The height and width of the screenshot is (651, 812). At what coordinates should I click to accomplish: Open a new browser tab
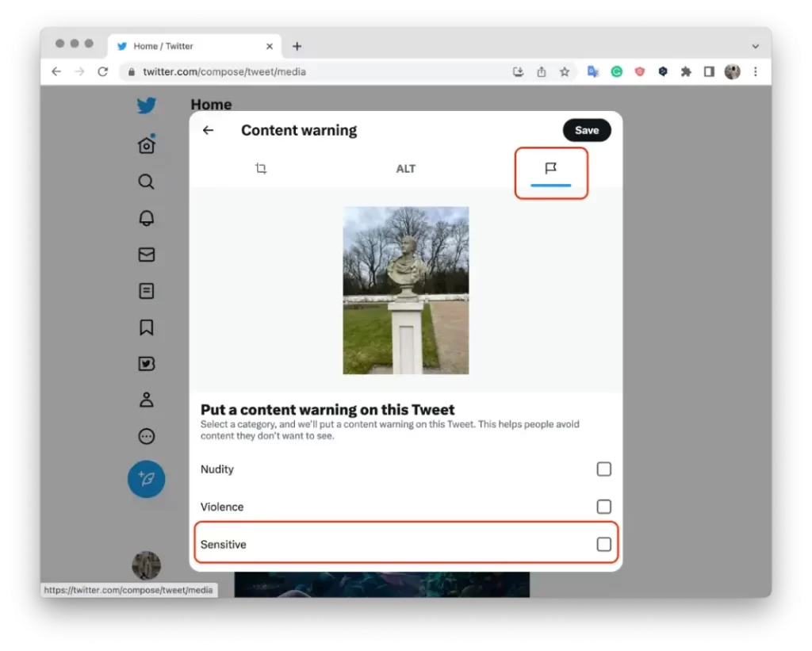[x=297, y=46]
